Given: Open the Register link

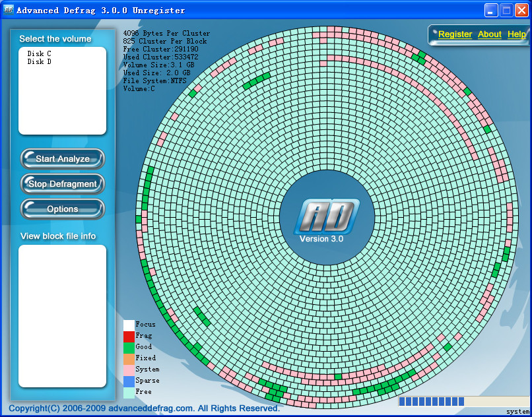Looking at the screenshot, I should tap(455, 34).
